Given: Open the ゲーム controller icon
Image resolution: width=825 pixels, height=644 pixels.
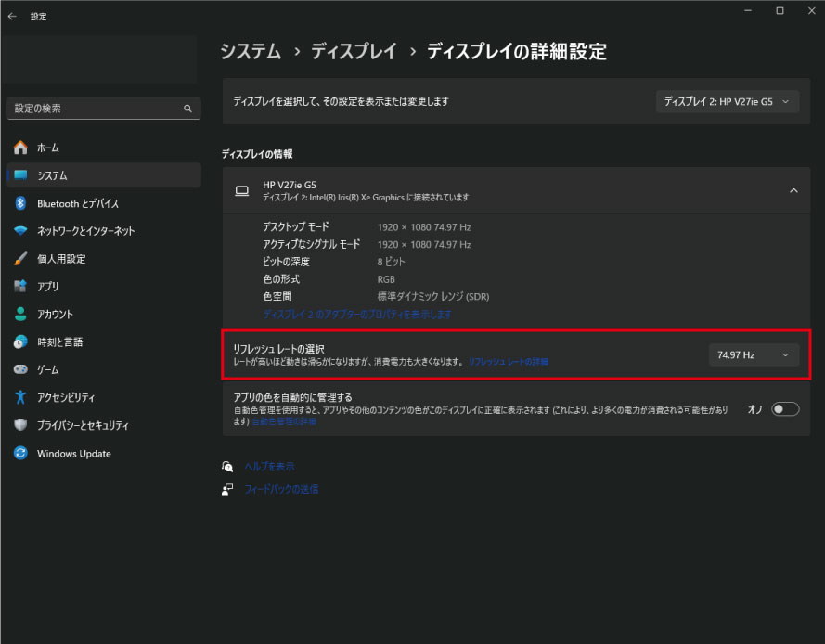Looking at the screenshot, I should tap(20, 370).
